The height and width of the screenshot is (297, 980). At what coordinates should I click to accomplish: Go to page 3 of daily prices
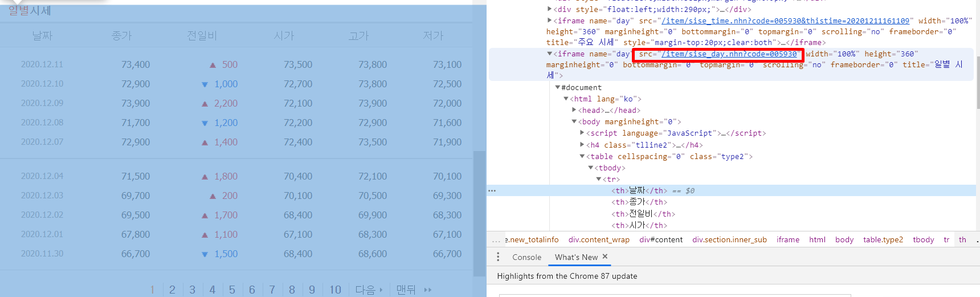192,290
